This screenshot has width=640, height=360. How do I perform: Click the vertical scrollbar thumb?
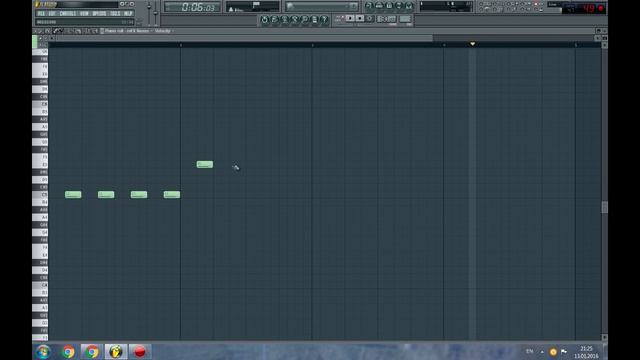pyautogui.click(x=604, y=207)
